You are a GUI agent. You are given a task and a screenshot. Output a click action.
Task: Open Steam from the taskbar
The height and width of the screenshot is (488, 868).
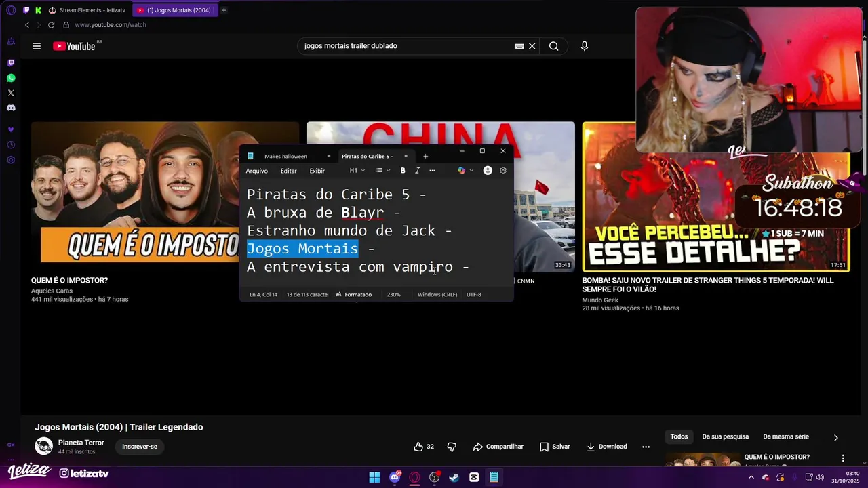454,477
